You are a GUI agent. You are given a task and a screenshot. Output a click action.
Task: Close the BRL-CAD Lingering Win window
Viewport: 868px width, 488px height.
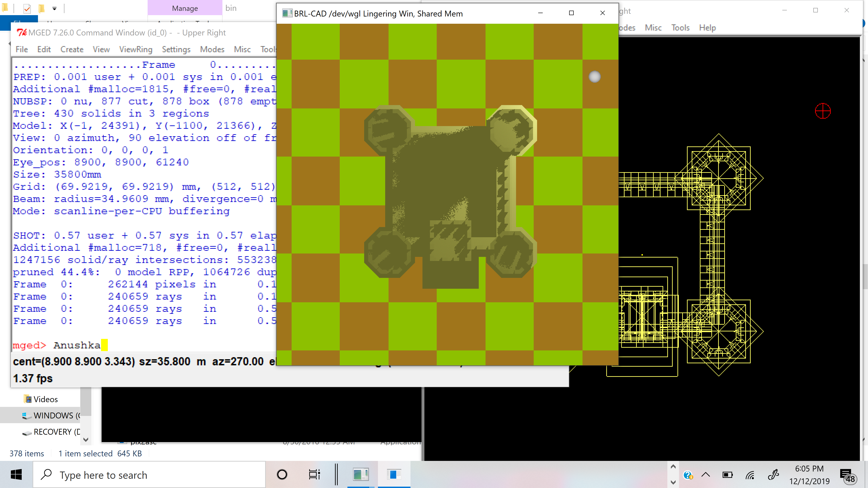pos(602,13)
